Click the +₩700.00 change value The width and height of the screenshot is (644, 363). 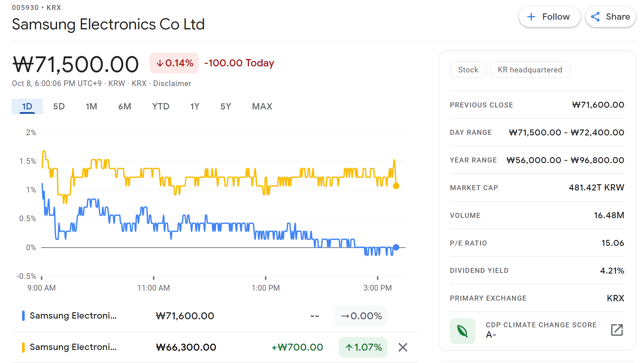pos(297,347)
